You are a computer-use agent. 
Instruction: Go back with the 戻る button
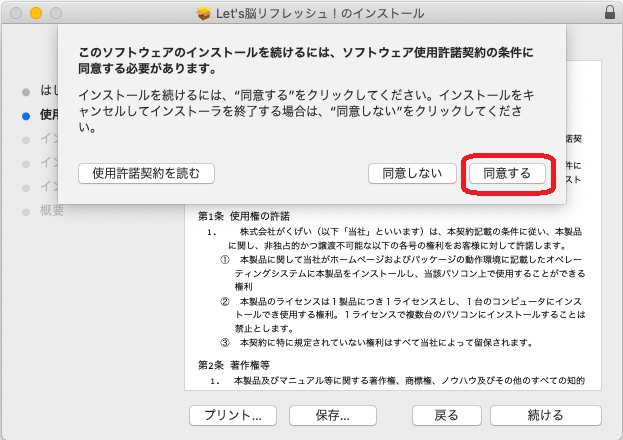(447, 415)
